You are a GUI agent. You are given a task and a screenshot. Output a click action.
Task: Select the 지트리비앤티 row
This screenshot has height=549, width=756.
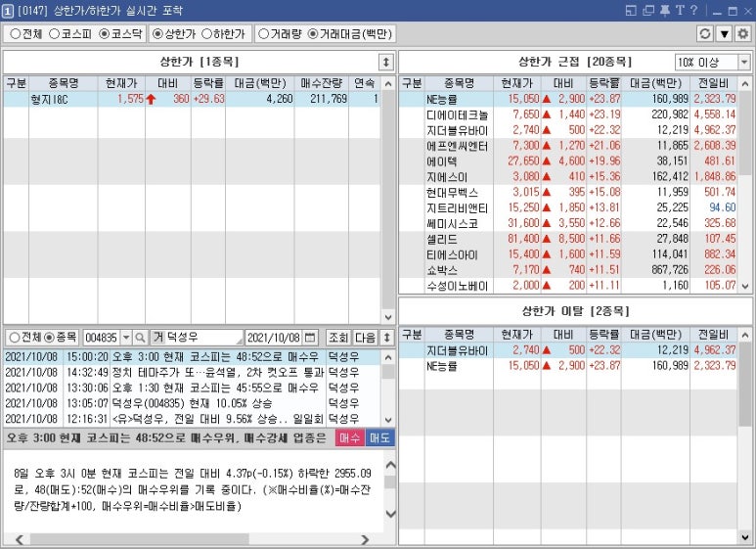pyautogui.click(x=568, y=207)
